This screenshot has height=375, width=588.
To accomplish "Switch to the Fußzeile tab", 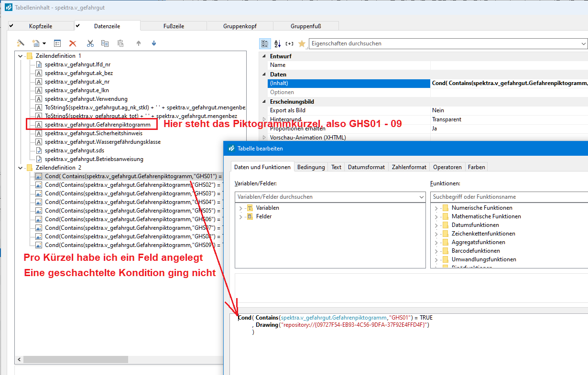I will click(173, 26).
